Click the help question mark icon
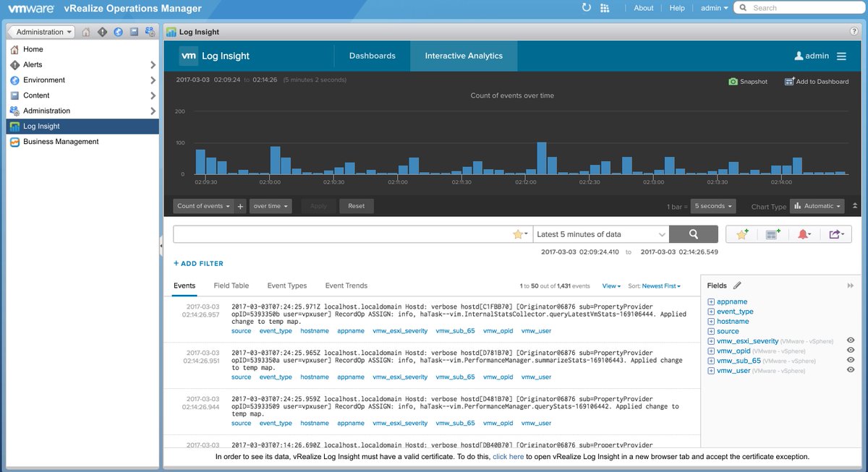This screenshot has width=868, height=472. pos(854,32)
